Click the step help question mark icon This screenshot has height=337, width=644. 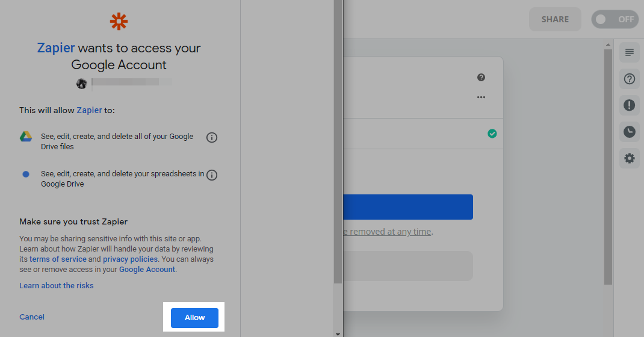(x=481, y=77)
